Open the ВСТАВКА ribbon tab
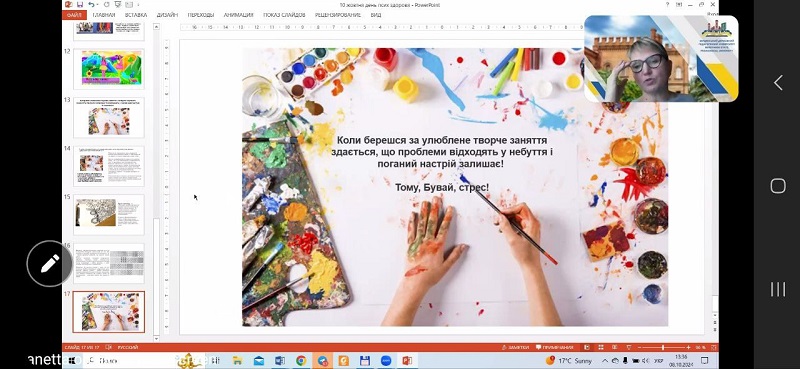The height and width of the screenshot is (369, 800). click(136, 15)
